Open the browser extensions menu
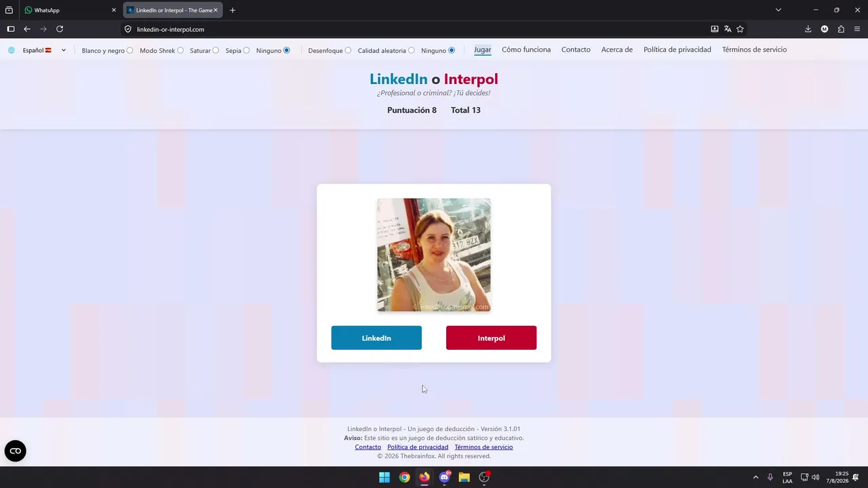 pos(841,29)
